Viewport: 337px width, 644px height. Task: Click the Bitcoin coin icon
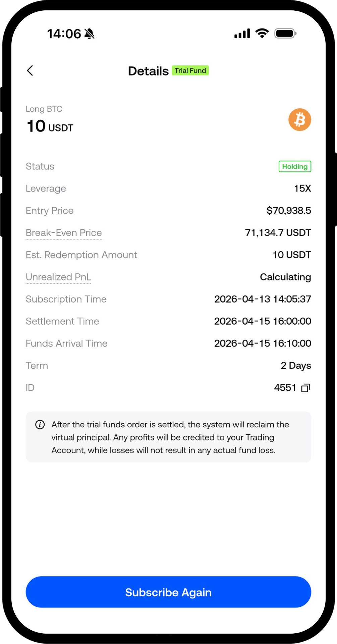pyautogui.click(x=299, y=120)
